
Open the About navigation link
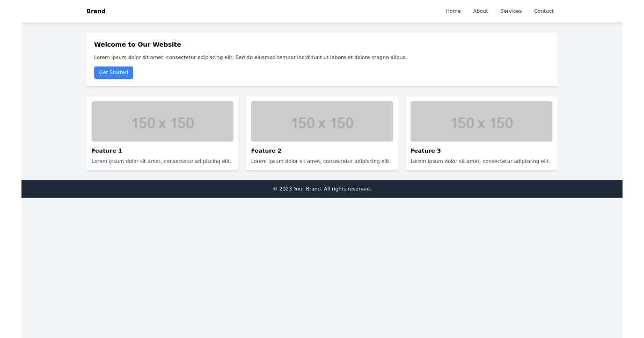pyautogui.click(x=480, y=11)
